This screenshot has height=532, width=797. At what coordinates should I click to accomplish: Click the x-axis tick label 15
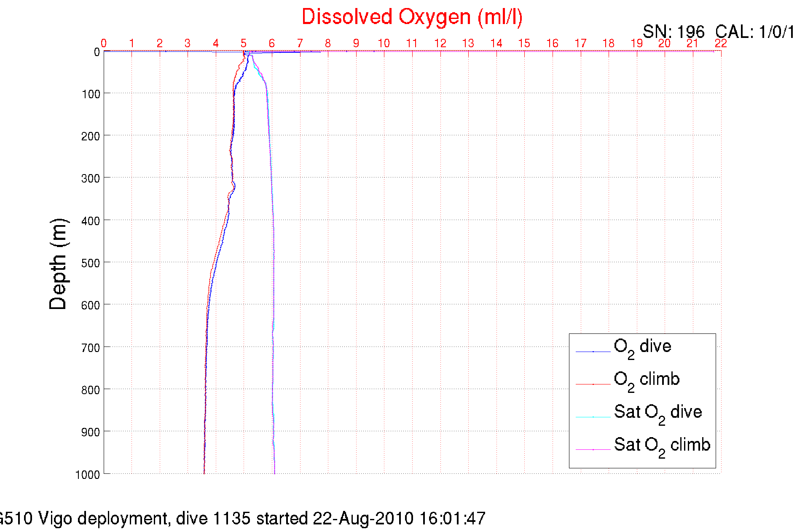524,43
